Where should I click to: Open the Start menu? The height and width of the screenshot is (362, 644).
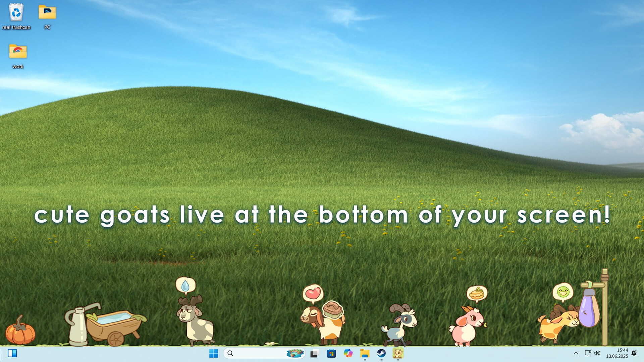(x=214, y=353)
